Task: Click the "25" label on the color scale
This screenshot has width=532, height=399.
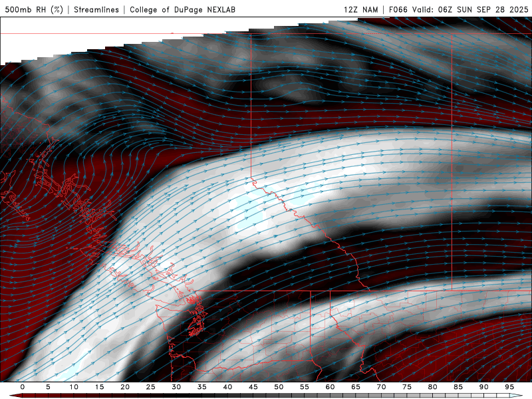Action: click(x=151, y=387)
